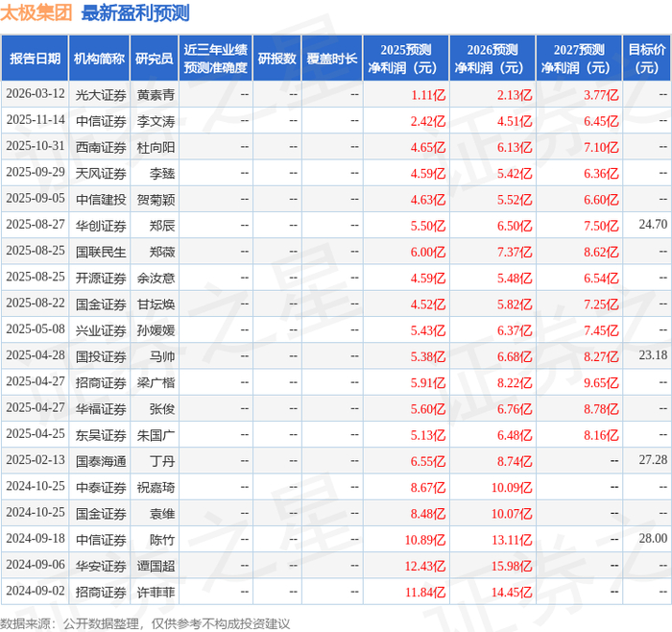Screen dimensions: 672x632
Task: Click the 9.65亿 forecast value
Action: click(601, 383)
